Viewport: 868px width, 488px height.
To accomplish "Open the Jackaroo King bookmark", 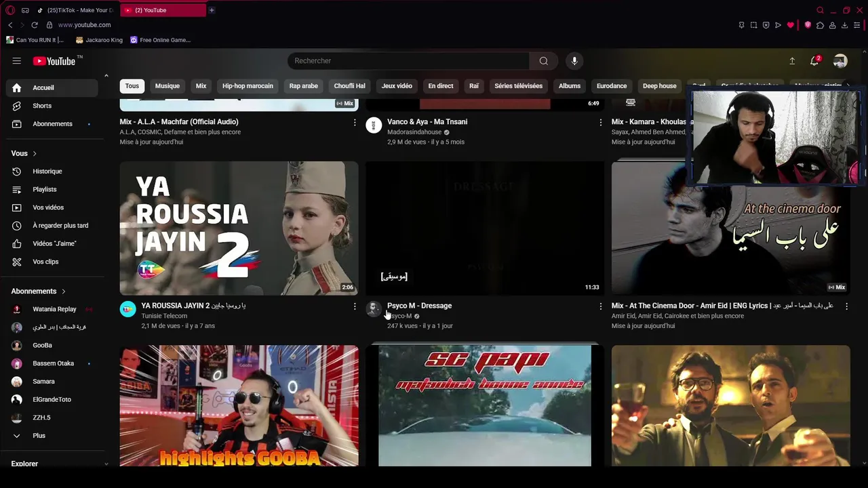I will 99,40.
